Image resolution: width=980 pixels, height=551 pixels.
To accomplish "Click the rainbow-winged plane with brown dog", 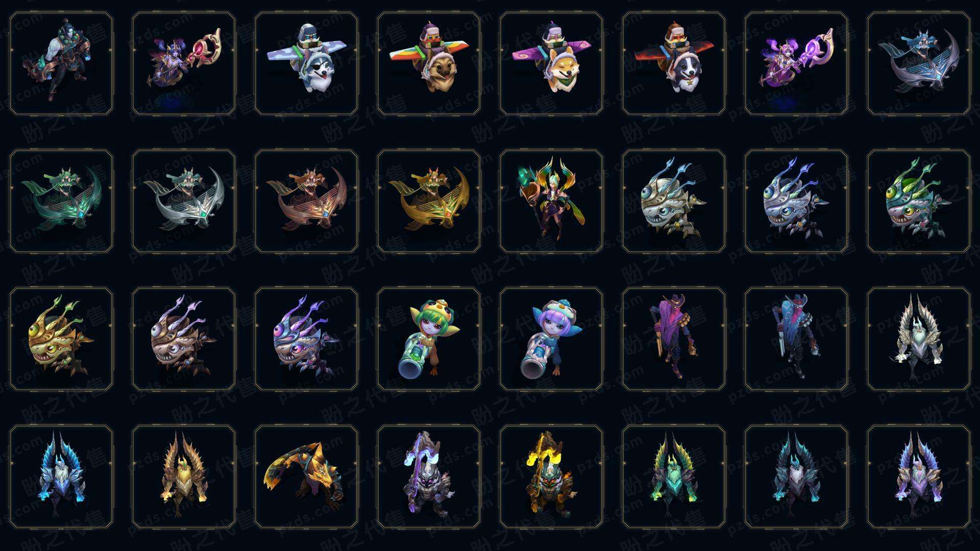I will point(429,64).
